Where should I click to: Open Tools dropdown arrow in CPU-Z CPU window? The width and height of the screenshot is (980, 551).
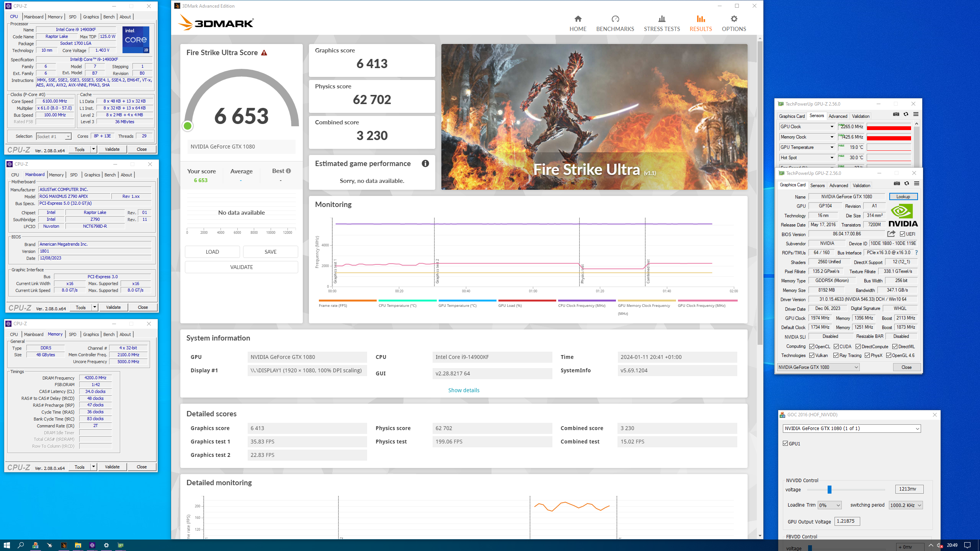click(93, 150)
